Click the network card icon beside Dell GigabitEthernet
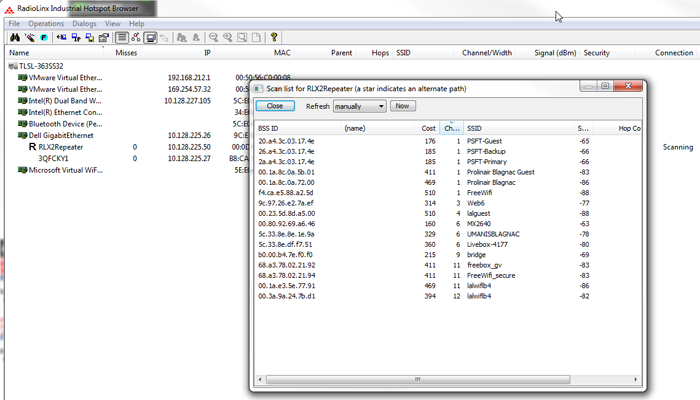The height and width of the screenshot is (400, 700). pos(22,135)
